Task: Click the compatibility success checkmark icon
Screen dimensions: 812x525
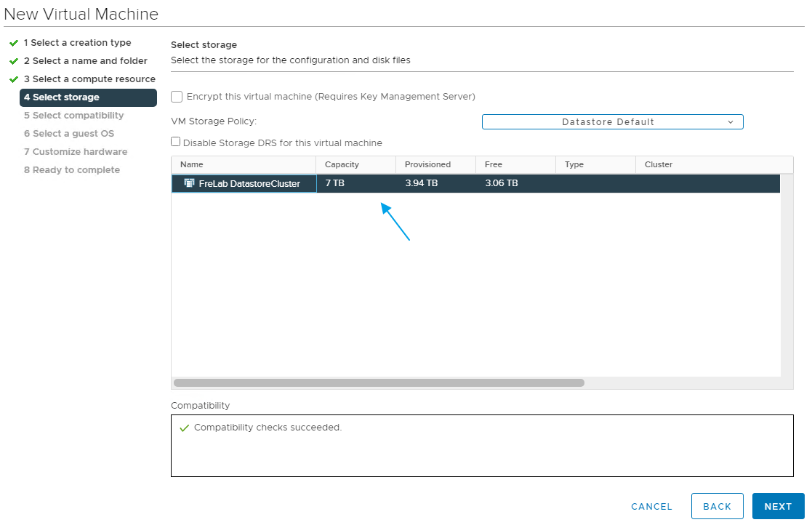Action: point(184,428)
